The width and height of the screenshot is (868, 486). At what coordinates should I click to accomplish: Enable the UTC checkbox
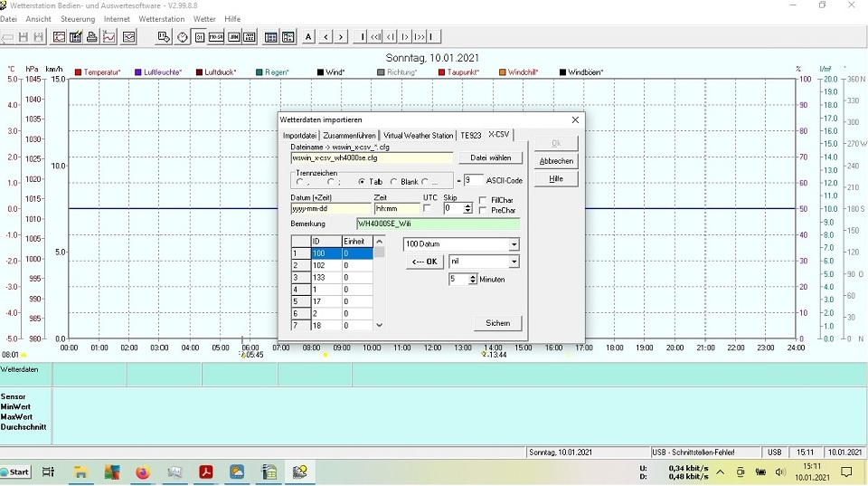[x=428, y=208]
